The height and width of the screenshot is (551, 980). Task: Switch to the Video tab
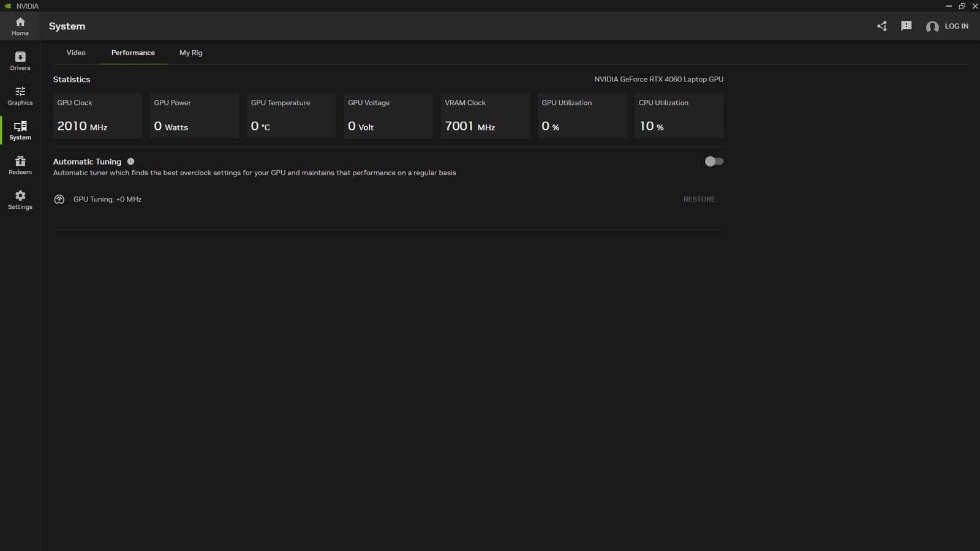coord(76,53)
